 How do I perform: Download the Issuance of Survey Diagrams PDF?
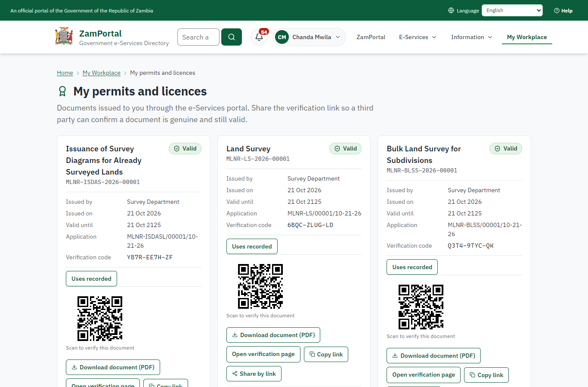pyautogui.click(x=113, y=367)
